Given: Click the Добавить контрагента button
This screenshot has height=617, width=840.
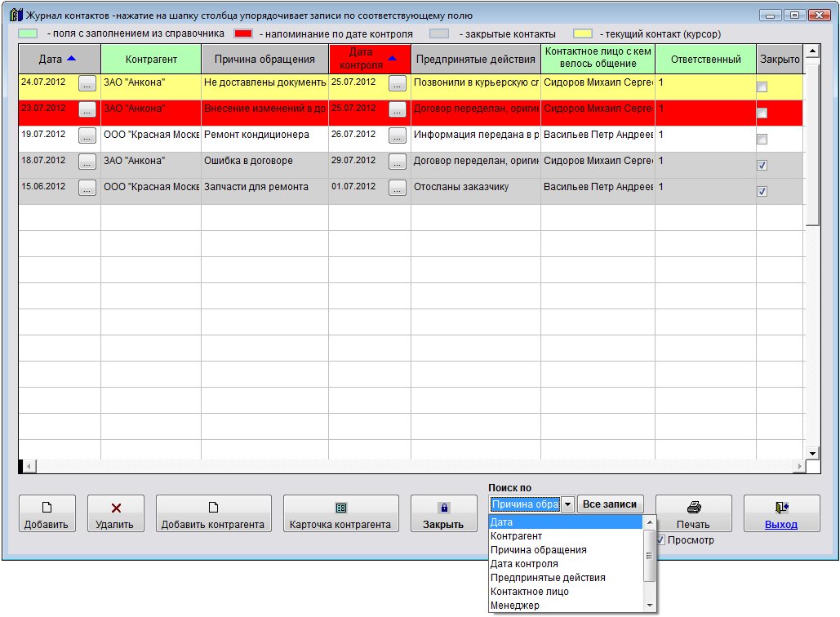Looking at the screenshot, I should [213, 513].
